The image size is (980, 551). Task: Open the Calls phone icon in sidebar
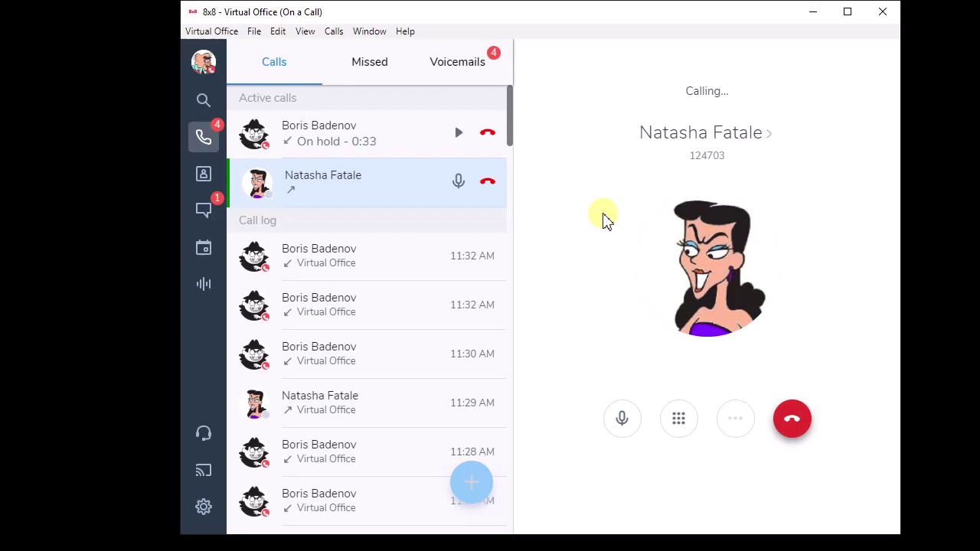[203, 137]
